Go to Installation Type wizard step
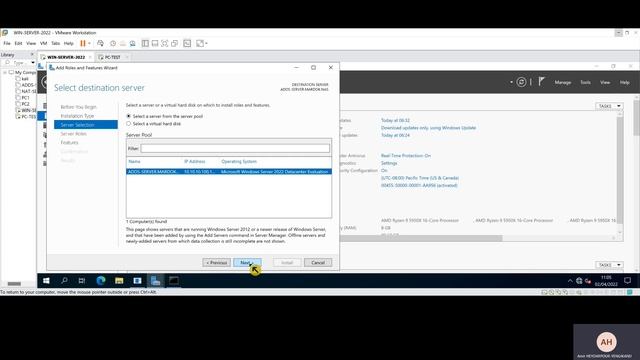640x360 pixels. tap(77, 116)
